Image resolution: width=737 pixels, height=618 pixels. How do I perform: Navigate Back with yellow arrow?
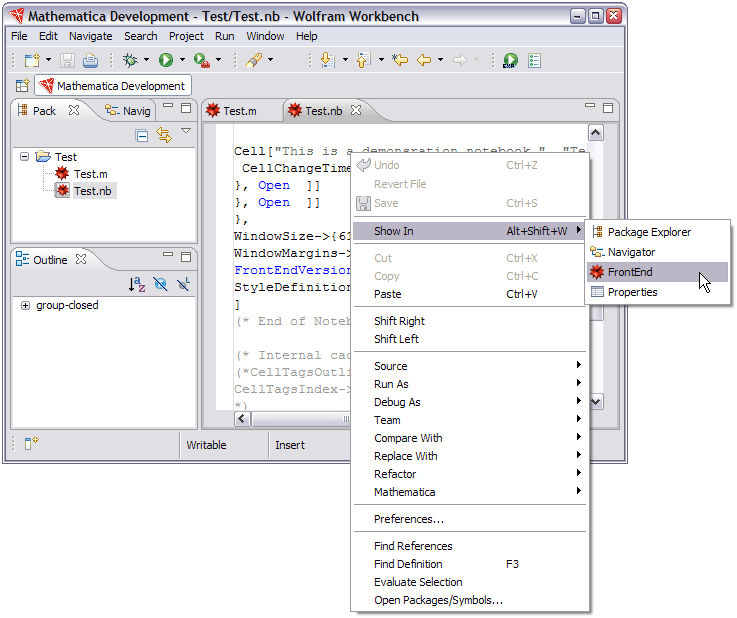tap(424, 60)
